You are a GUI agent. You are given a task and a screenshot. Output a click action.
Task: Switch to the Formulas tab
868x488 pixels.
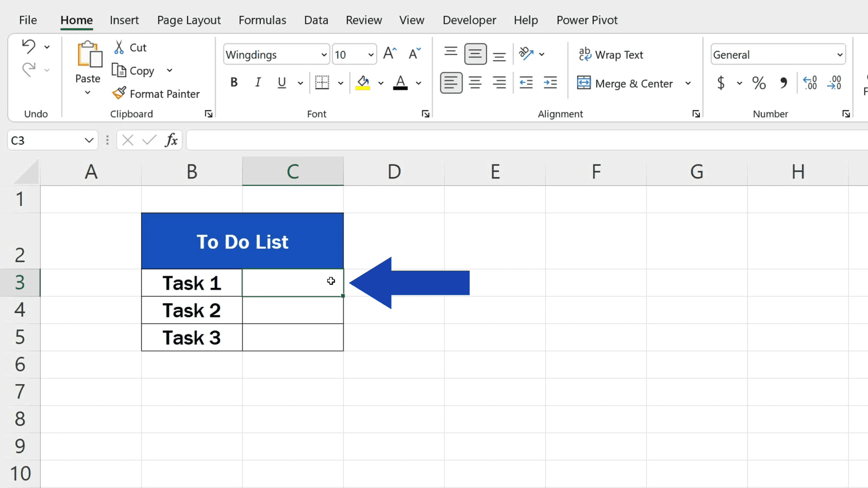pyautogui.click(x=262, y=20)
